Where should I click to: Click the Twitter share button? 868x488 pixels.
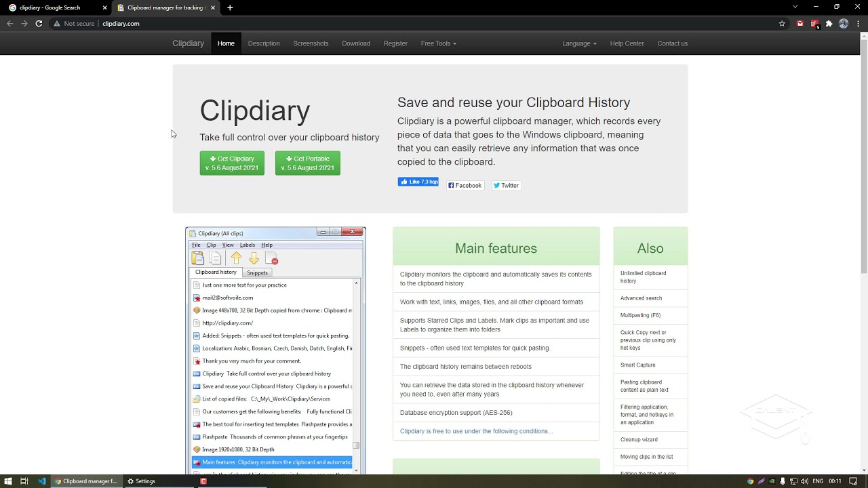click(x=506, y=185)
